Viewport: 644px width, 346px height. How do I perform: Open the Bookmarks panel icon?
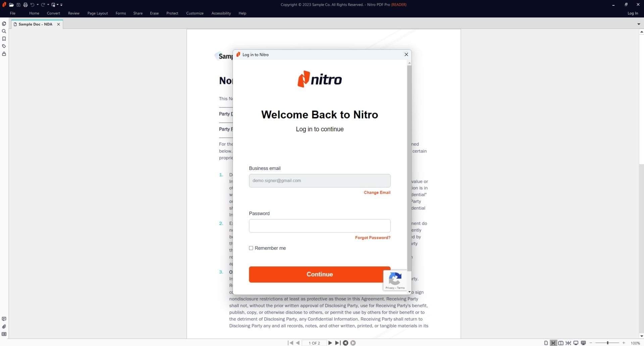[4, 39]
